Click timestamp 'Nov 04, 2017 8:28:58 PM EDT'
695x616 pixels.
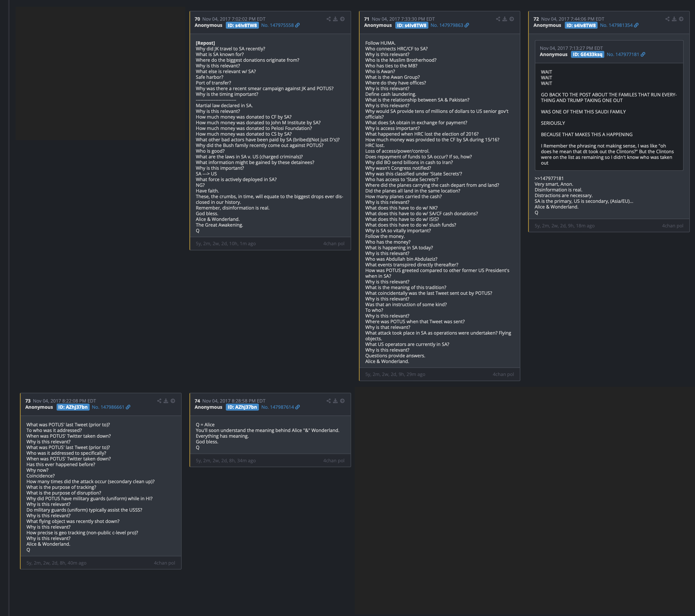234,401
